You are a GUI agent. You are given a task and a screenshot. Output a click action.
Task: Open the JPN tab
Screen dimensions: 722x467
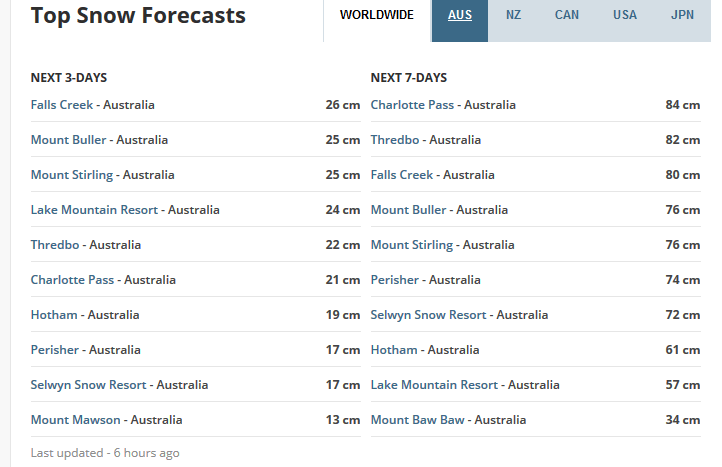click(682, 15)
